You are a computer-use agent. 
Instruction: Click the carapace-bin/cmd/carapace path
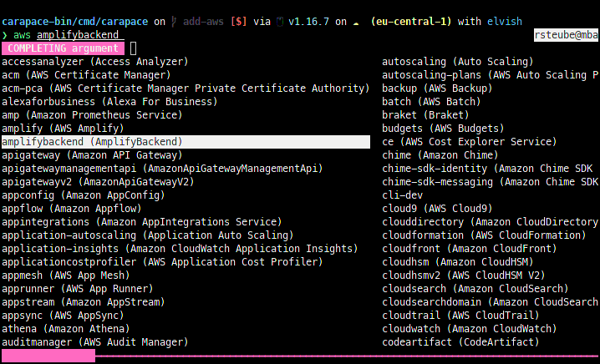point(74,22)
